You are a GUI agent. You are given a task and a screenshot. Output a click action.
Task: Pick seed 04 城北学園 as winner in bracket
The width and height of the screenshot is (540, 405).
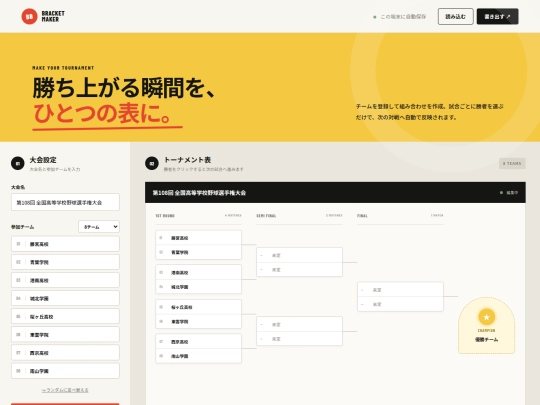pyautogui.click(x=198, y=287)
